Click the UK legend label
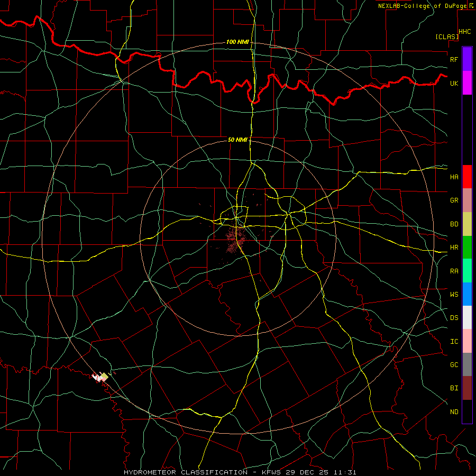476x476 pixels. click(454, 83)
